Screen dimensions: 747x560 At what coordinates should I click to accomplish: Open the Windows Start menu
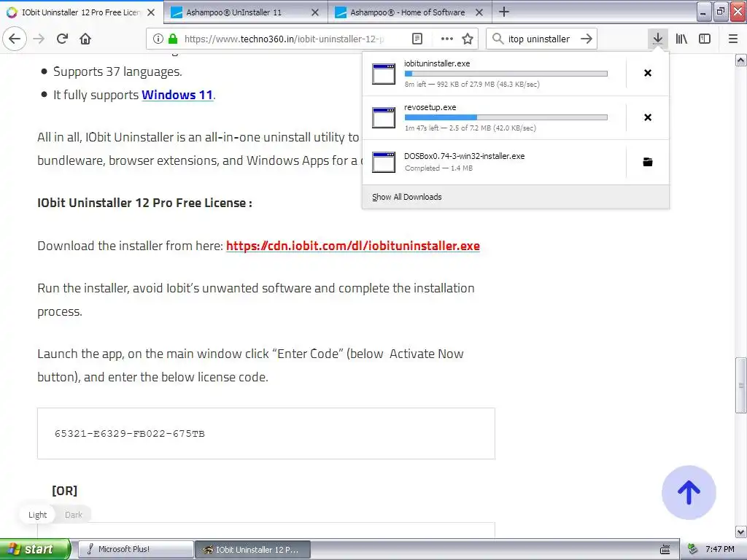[x=34, y=549]
